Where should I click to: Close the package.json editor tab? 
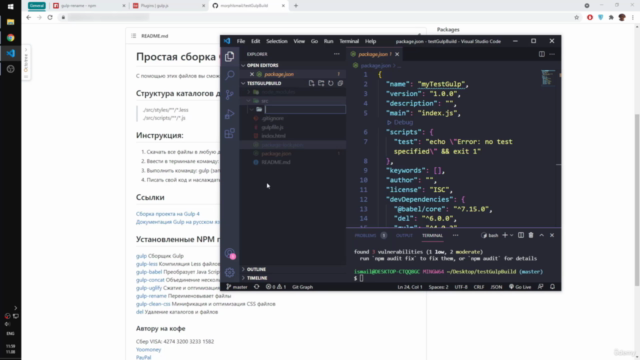397,54
